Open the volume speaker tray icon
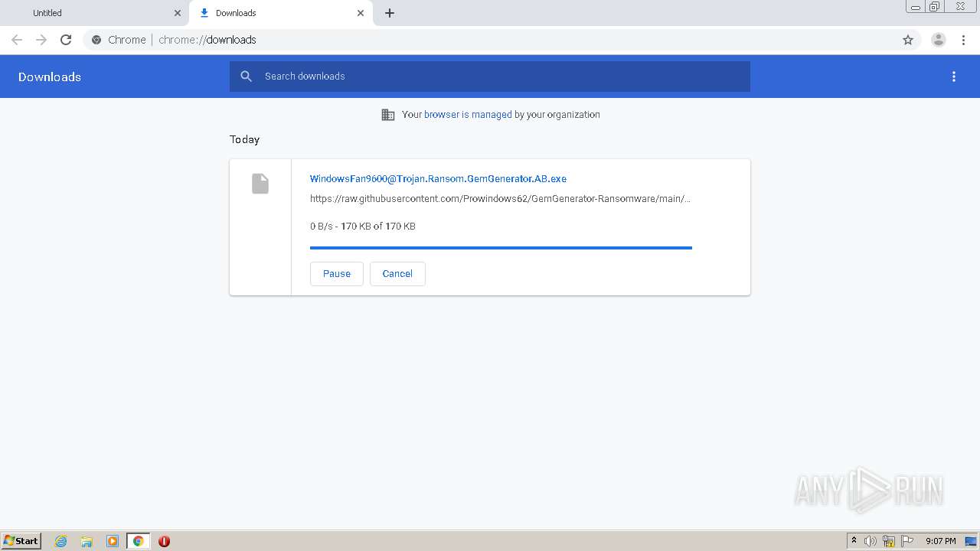Screen dimensions: 980x551 pos(871,541)
